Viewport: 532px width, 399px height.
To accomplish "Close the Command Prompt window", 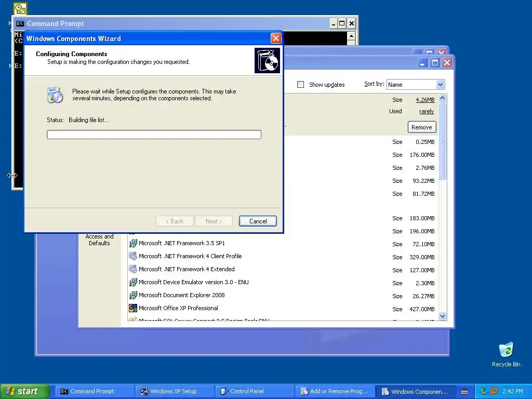I will pos(352,23).
